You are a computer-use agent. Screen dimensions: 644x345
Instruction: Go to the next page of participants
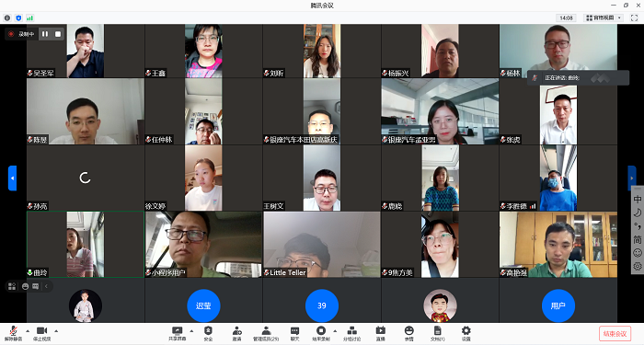point(632,178)
